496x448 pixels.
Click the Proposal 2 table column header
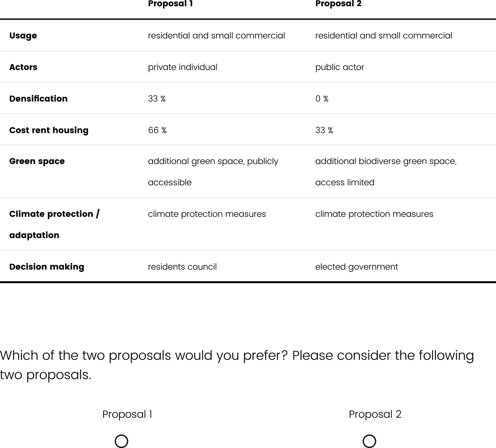tap(338, 4)
